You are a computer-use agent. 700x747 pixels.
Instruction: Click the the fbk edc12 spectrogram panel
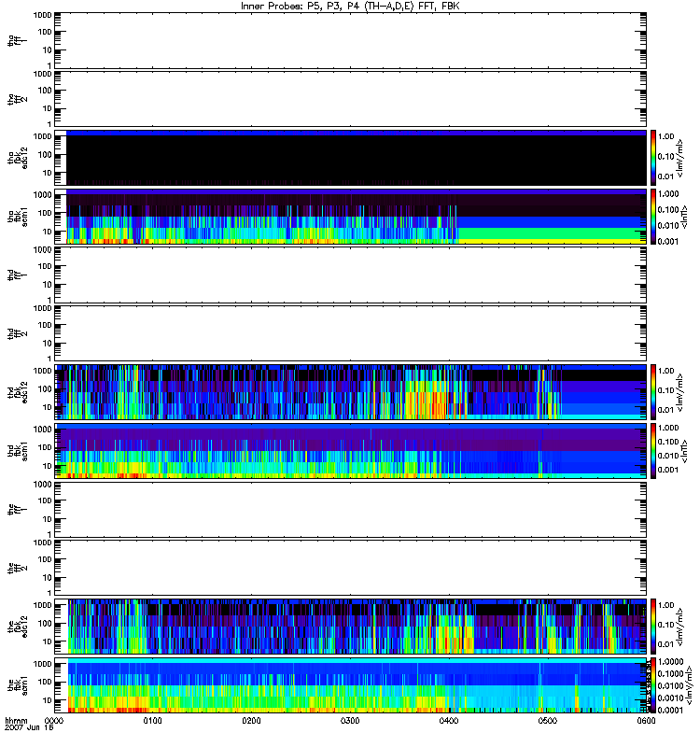click(351, 627)
